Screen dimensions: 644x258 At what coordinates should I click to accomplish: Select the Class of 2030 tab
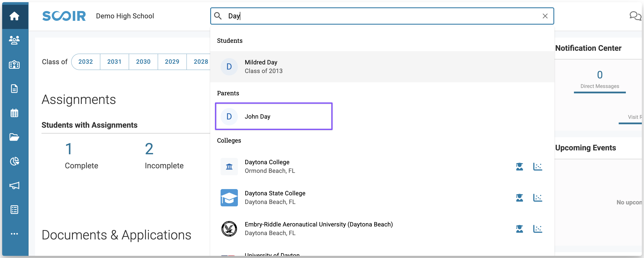pyautogui.click(x=143, y=62)
